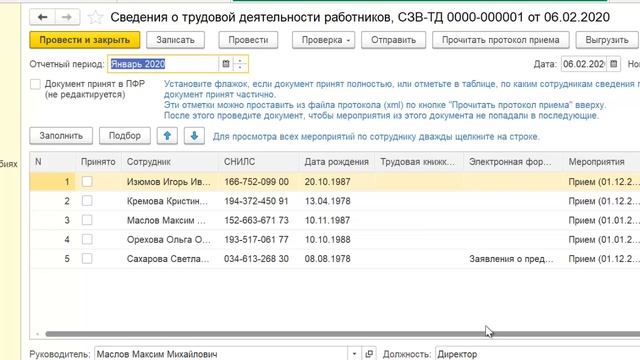
Task: Click the Принято column header
Action: point(98,162)
